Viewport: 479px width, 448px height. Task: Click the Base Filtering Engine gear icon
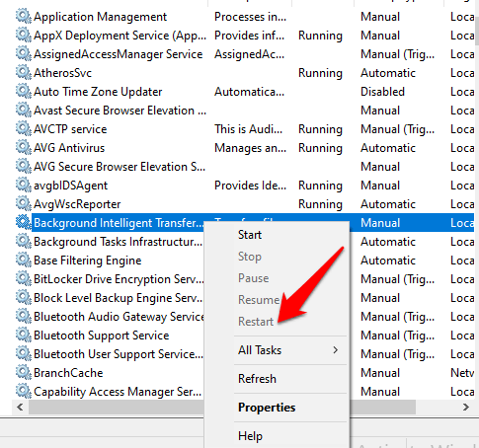(24, 261)
